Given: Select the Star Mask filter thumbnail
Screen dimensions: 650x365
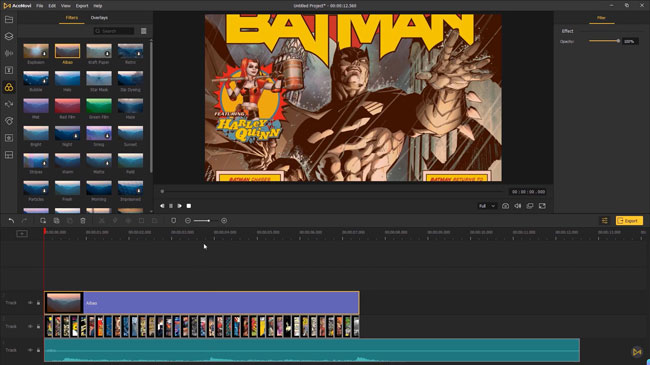Looking at the screenshot, I should pos(99,78).
